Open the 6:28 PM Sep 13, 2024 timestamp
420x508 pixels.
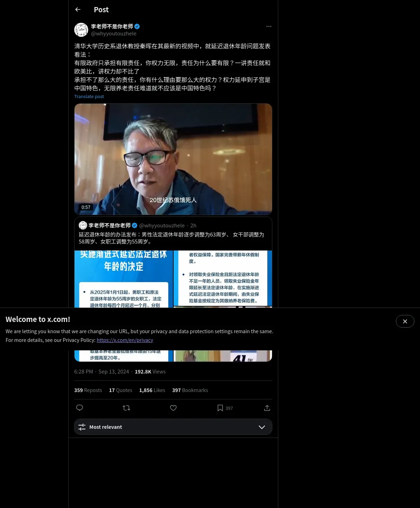point(101,372)
